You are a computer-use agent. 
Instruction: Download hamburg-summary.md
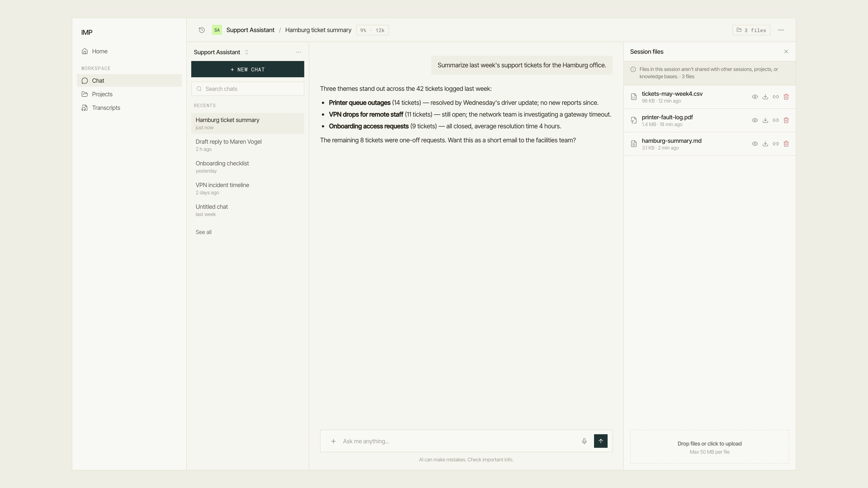pos(765,144)
